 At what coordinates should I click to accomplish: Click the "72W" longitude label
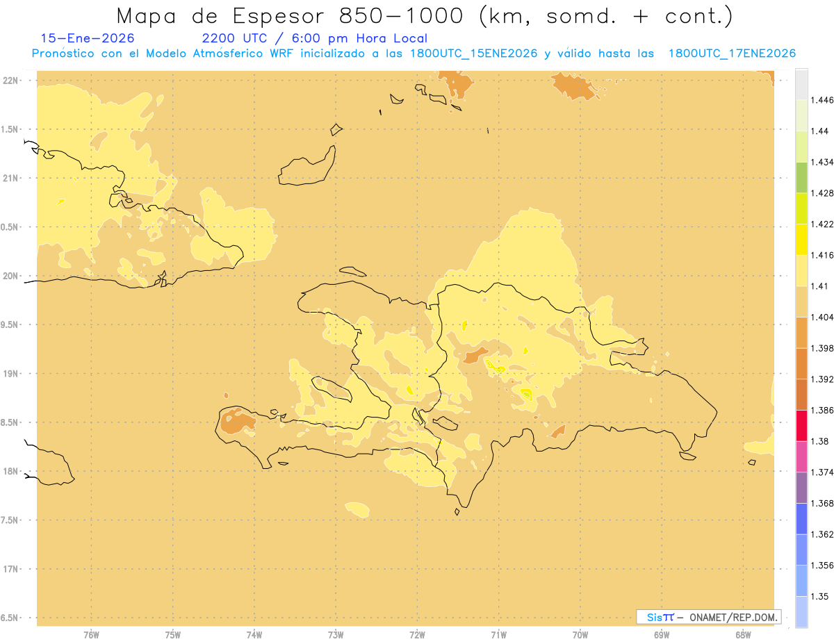pyautogui.click(x=417, y=634)
